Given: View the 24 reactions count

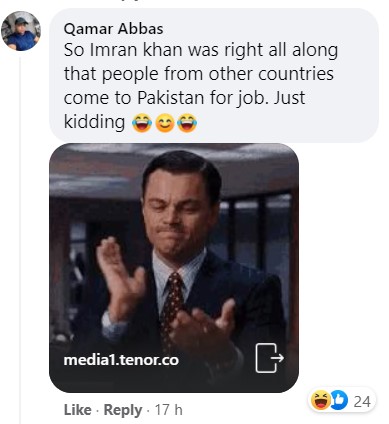Looking at the screenshot, I should click(362, 401).
